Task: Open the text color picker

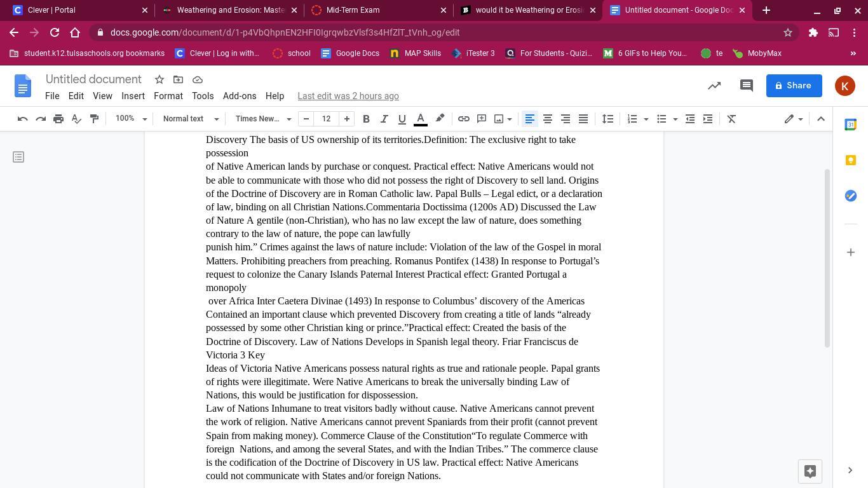Action: pos(421,119)
